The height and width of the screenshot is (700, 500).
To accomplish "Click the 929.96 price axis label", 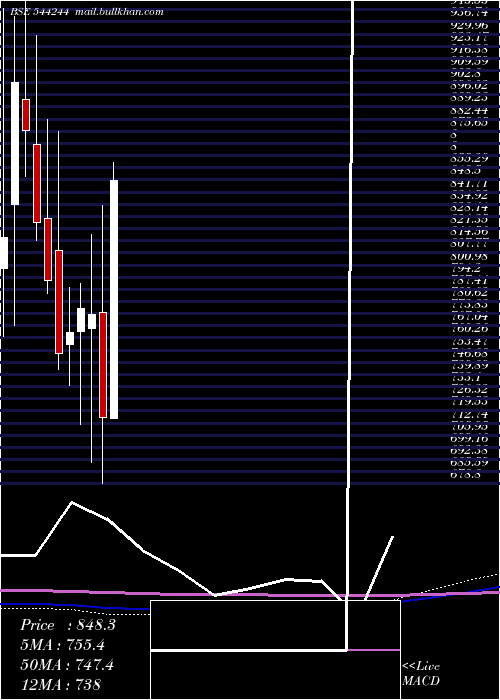I will 469,26.
